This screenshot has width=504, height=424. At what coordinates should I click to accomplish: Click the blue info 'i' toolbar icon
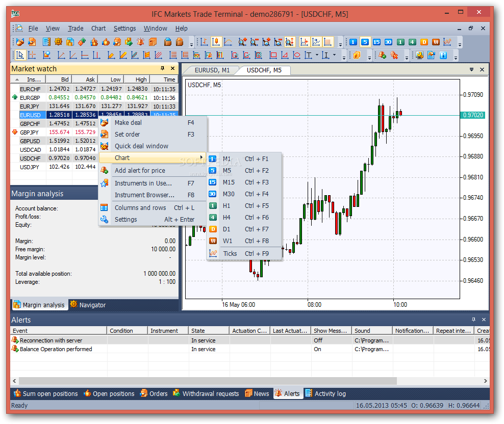click(443, 56)
